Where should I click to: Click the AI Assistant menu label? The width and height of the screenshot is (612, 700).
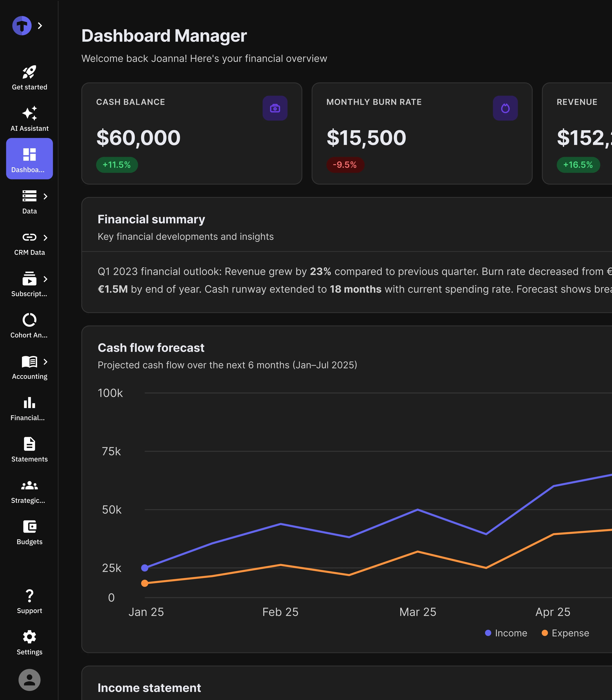pyautogui.click(x=29, y=128)
